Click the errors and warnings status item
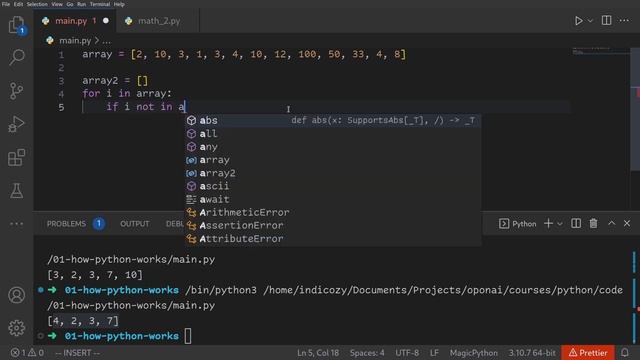The height and width of the screenshot is (360, 640). (x=27, y=353)
